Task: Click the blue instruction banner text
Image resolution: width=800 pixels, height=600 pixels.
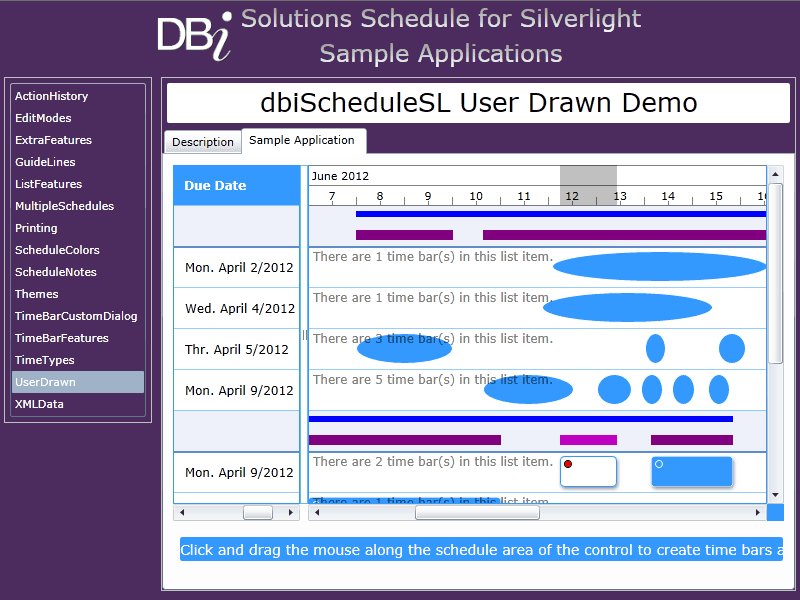Action: pyautogui.click(x=481, y=549)
